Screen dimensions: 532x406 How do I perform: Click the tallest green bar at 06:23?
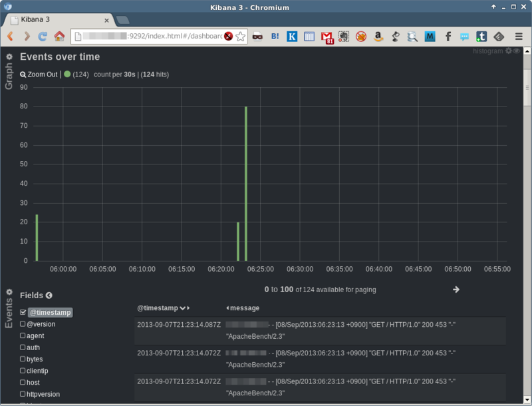click(246, 184)
